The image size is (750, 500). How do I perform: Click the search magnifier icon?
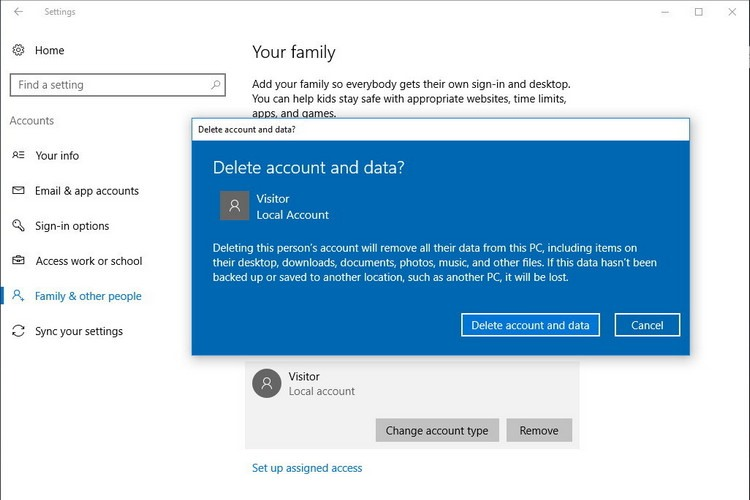(216, 85)
